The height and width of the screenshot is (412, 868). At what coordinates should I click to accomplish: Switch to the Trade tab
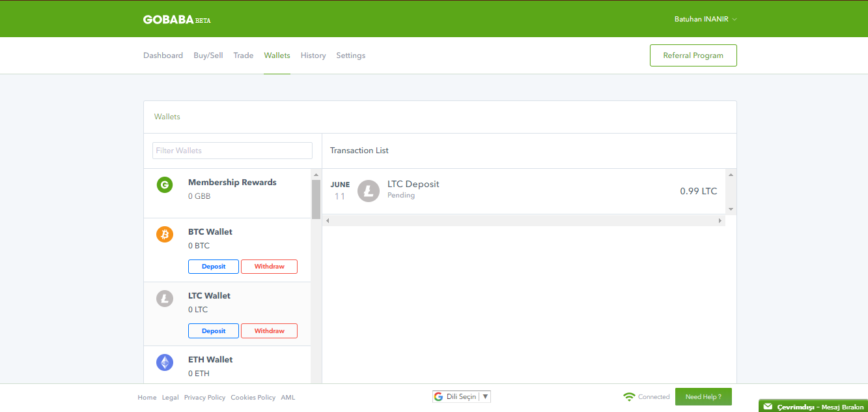(244, 55)
